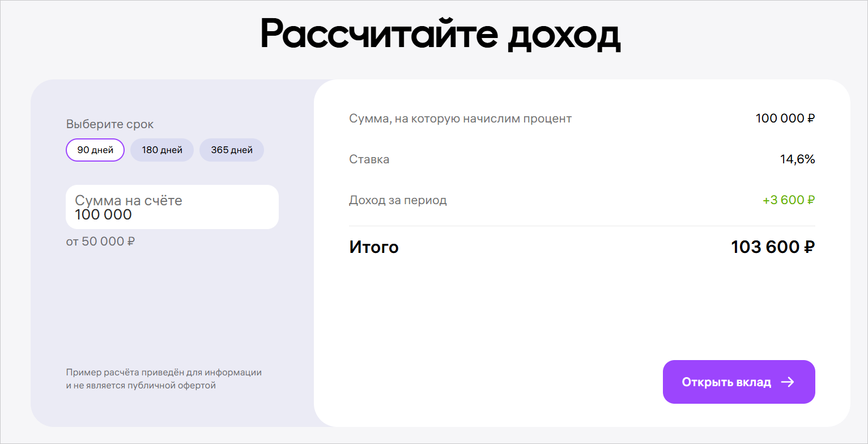Choose the 180 дней deposit term
This screenshot has height=444, width=868.
point(162,150)
